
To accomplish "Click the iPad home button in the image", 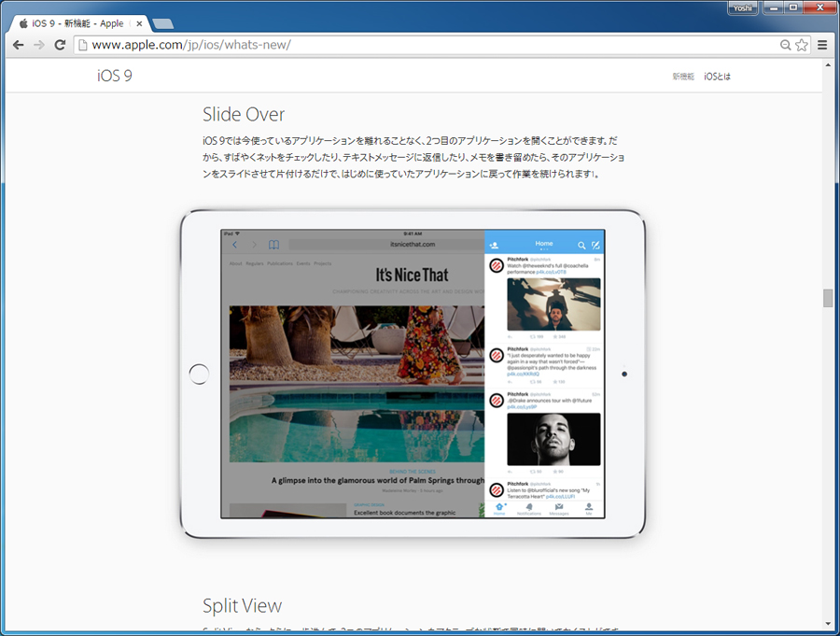I will point(199,374).
